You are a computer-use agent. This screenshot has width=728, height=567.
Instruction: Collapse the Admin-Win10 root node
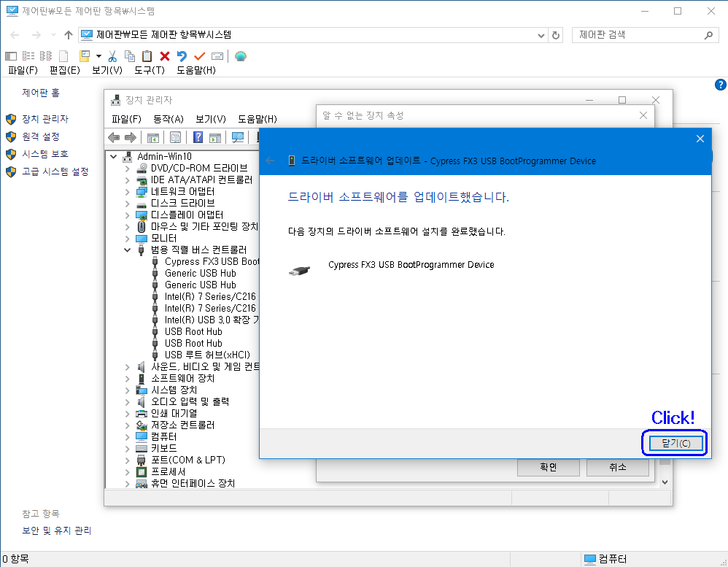pos(113,156)
